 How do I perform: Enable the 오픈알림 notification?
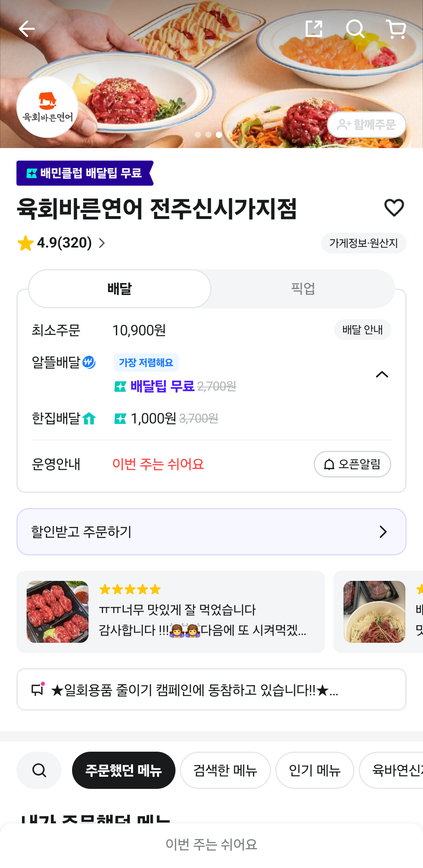(x=352, y=464)
